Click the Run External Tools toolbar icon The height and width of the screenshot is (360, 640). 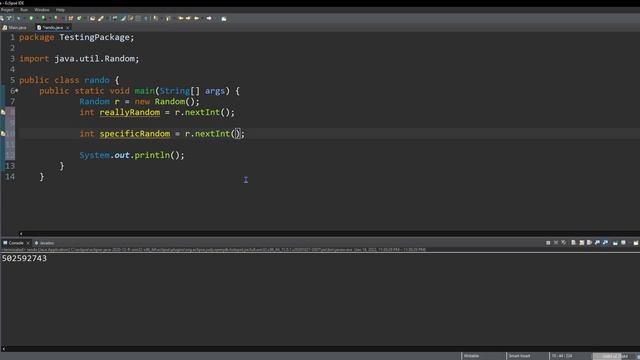(x=56, y=18)
